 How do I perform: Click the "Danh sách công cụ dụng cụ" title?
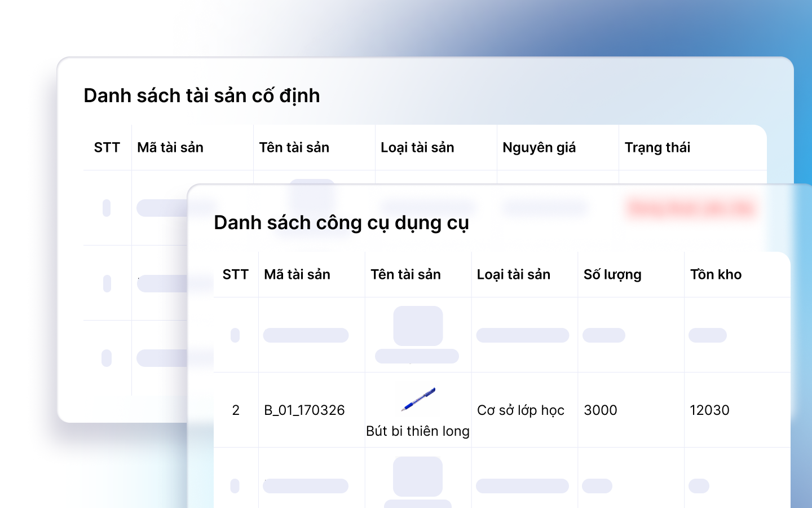click(341, 223)
